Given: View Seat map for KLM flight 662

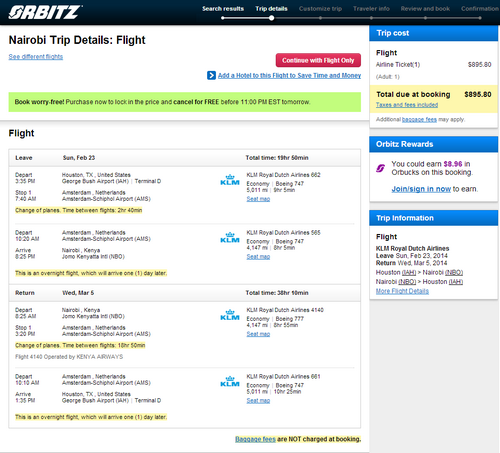Looking at the screenshot, I should (x=258, y=199).
